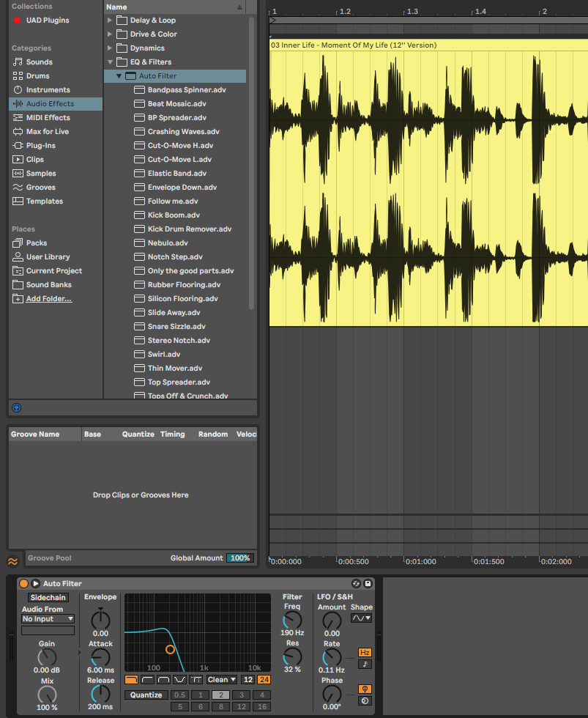This screenshot has width=588, height=718.
Task: Switch LFO rate mode to Hz
Action: pos(365,653)
